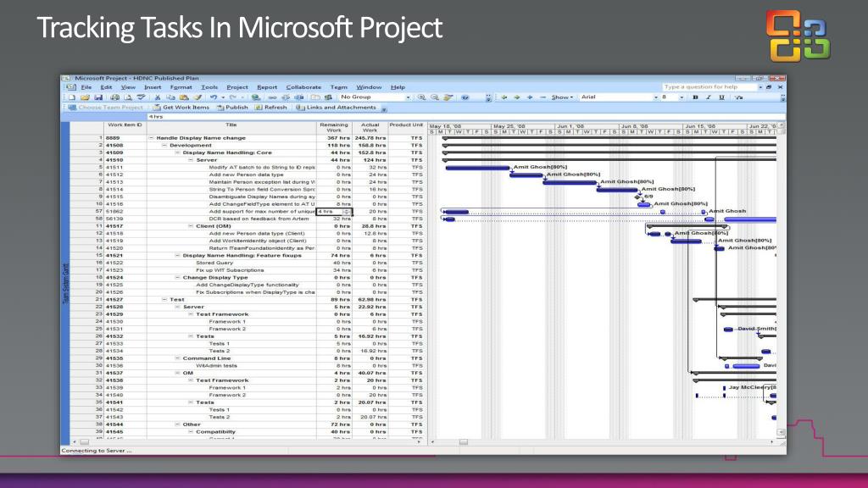Click the task table horizontal scrollbar thumb

[x=84, y=442]
